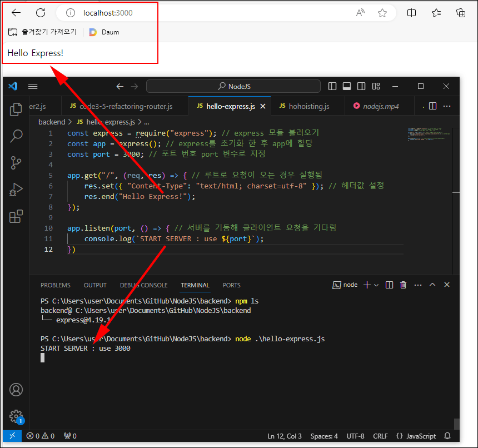Navigate forward arrow in VS Code title bar
478x448 pixels.
135,87
